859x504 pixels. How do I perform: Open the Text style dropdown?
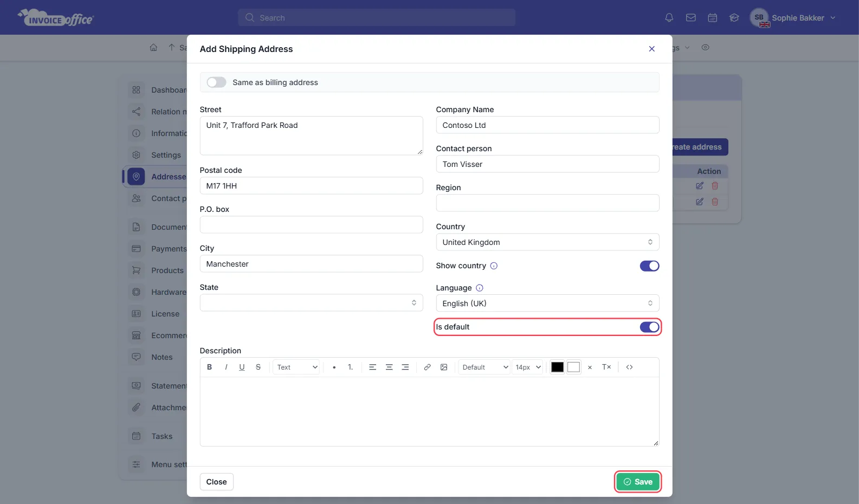point(296,367)
